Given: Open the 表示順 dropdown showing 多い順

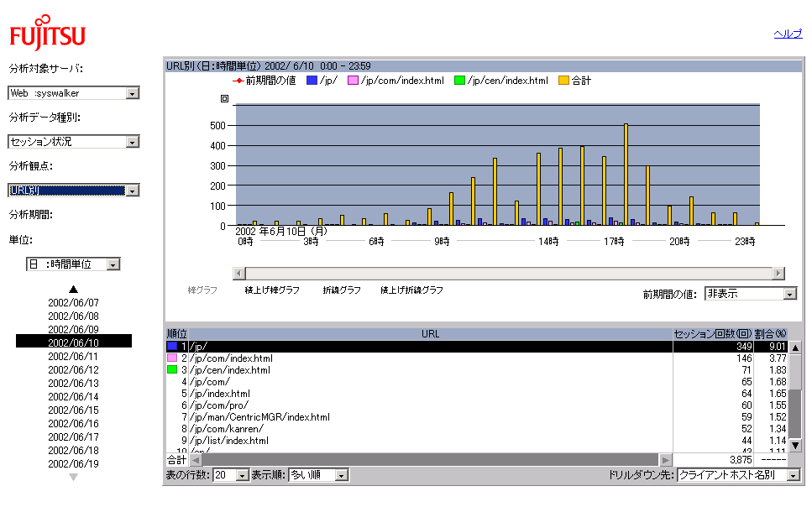Looking at the screenshot, I should [x=318, y=475].
